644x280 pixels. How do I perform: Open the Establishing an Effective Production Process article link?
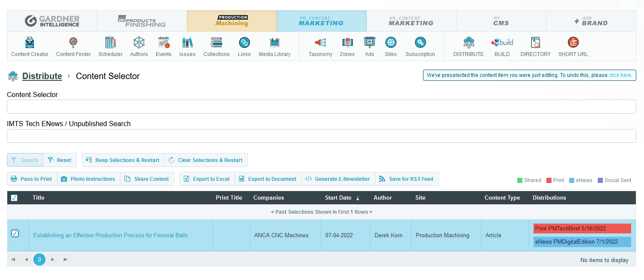point(110,236)
